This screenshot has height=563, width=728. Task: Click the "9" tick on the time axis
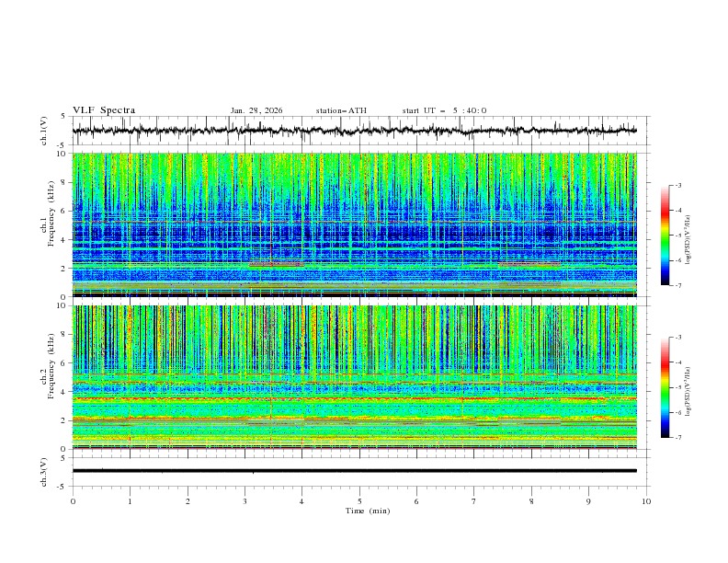click(x=588, y=501)
